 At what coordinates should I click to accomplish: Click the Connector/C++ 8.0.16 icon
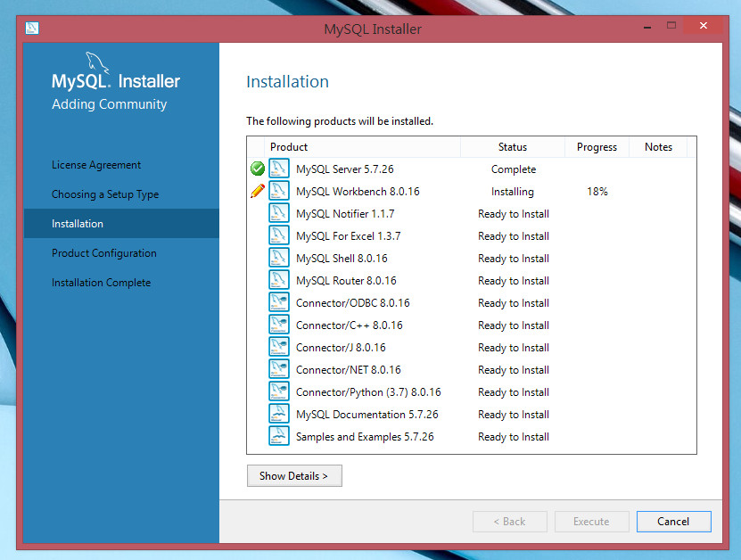(279, 325)
